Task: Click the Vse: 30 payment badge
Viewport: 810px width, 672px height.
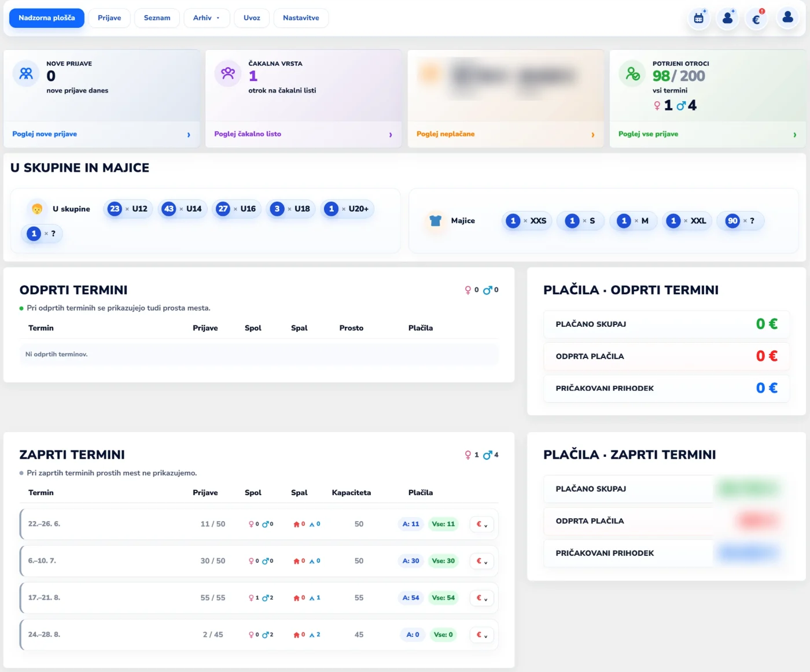Action: click(x=443, y=561)
